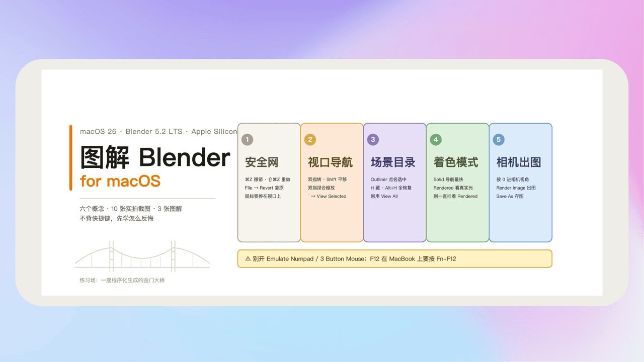Click the line "Save As 存图"
Image resolution: width=644 pixels, height=362 pixels.
(x=510, y=197)
